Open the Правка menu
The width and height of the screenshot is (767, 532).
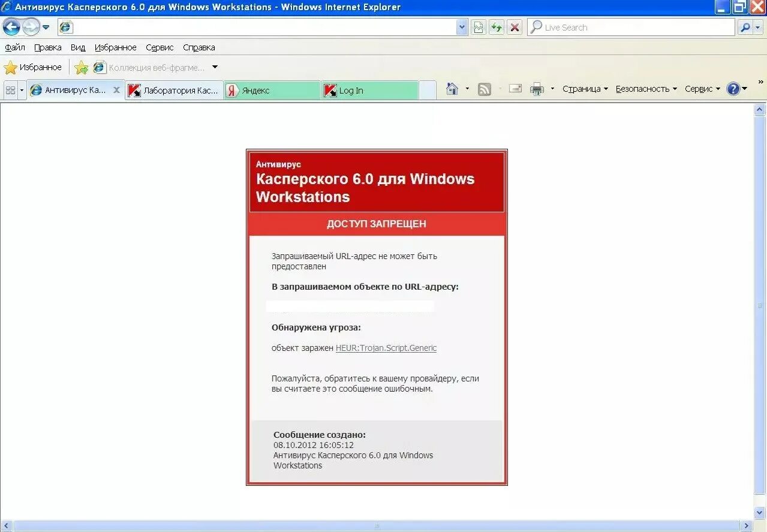click(48, 47)
